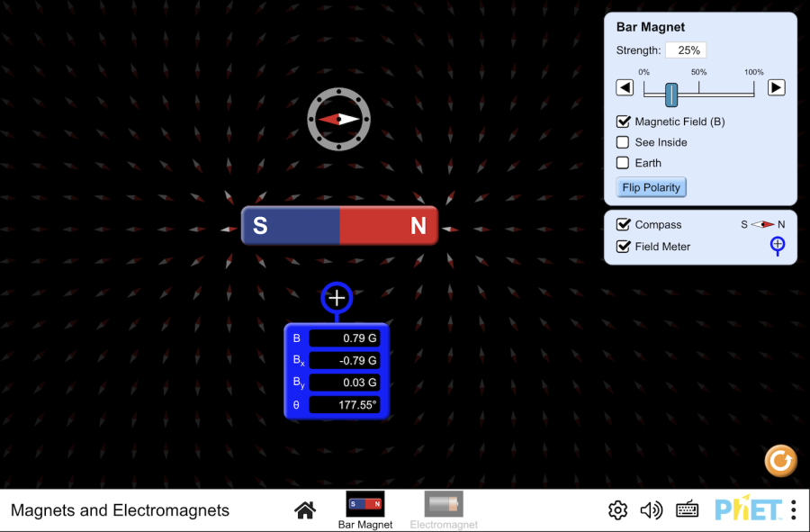Screen dimensions: 810x532
Task: Click the compass needle instrument
Action: (338, 119)
